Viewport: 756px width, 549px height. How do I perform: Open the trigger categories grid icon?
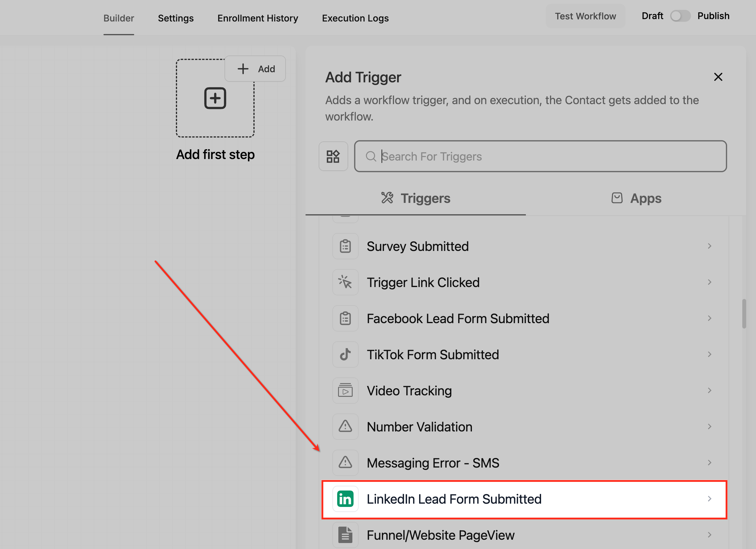point(333,156)
